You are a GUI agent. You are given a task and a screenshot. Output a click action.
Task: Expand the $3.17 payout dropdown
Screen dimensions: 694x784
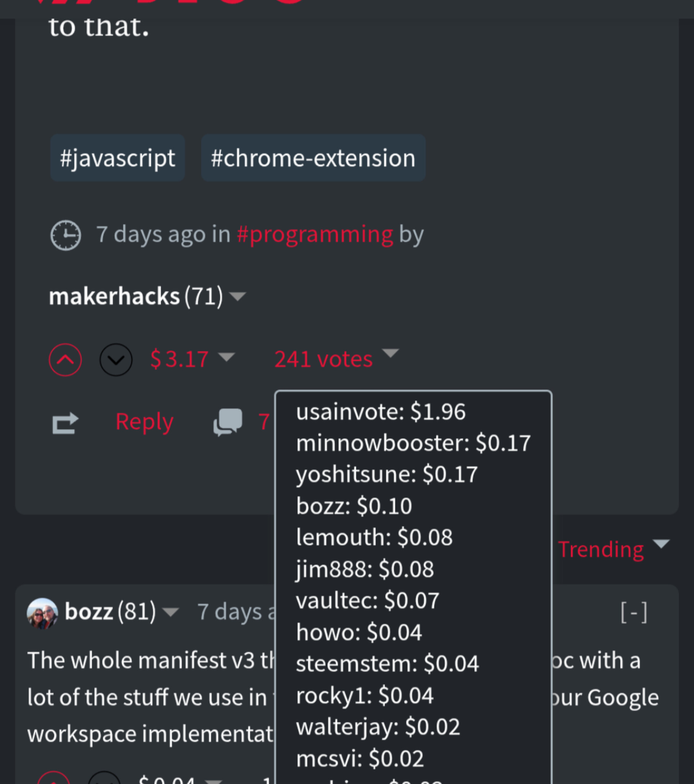226,357
